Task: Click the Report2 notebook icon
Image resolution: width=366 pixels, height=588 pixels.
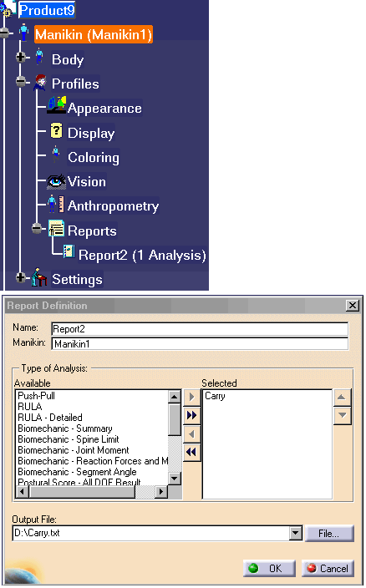Action: pos(69,251)
